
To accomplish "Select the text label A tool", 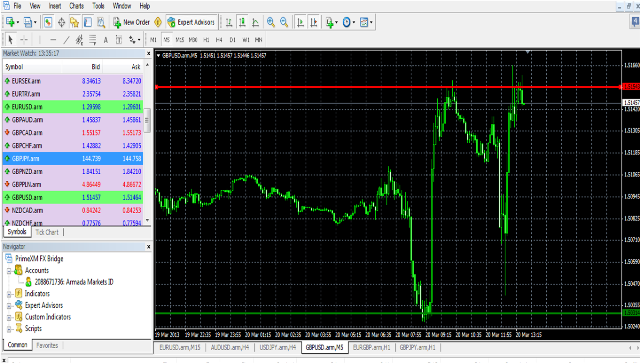I will point(106,40).
